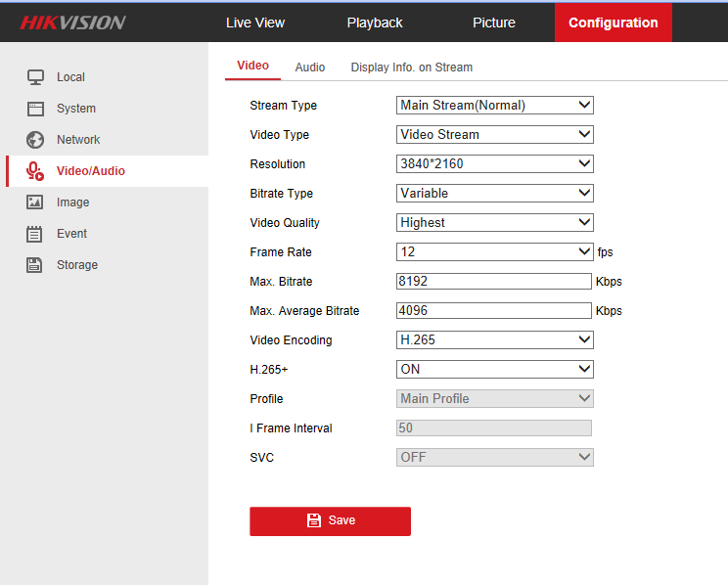The height and width of the screenshot is (585, 728).
Task: Click the Video Encoding label
Action: pos(292,340)
